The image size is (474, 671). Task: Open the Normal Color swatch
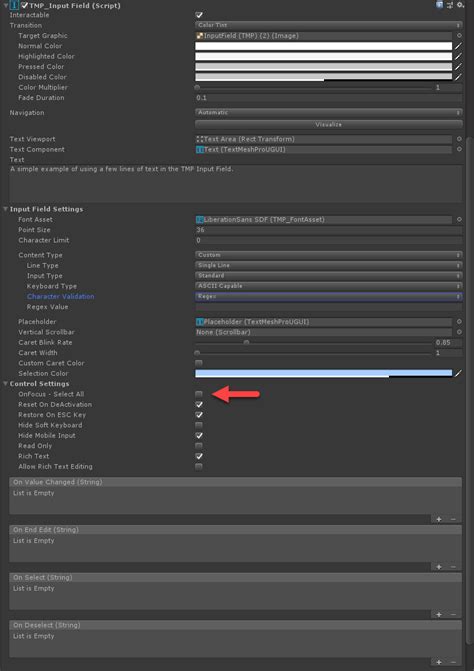point(323,46)
